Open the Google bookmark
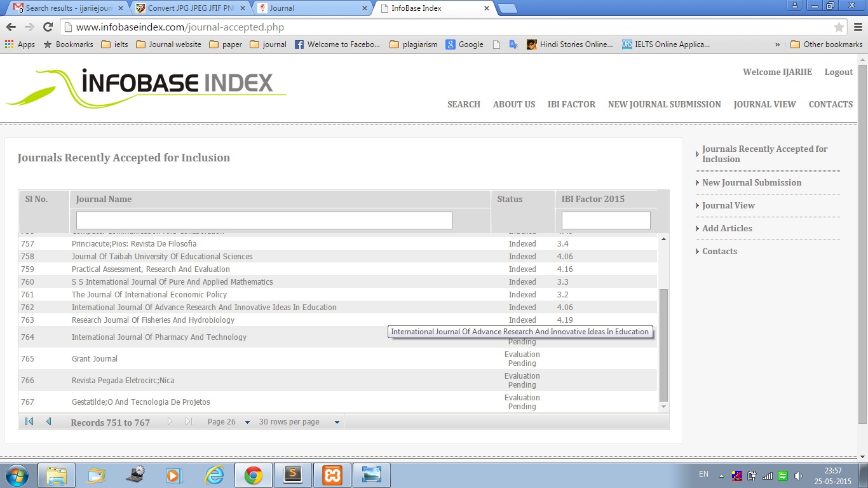 pos(465,44)
